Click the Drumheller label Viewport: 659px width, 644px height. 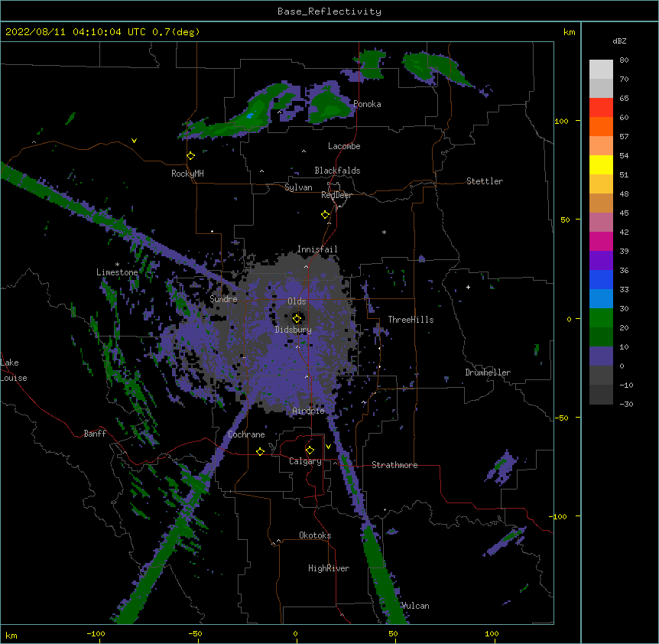coord(488,372)
